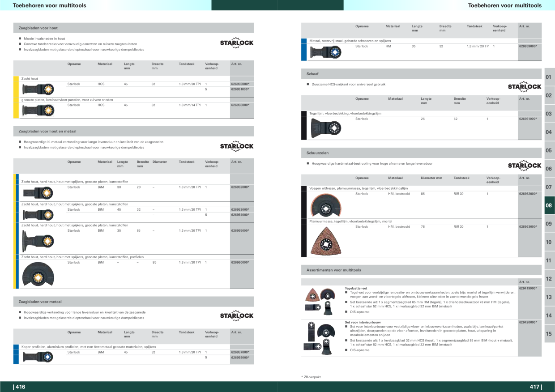Click article number 626950000*
Viewport: 555px width, 392px height.
click(240, 84)
